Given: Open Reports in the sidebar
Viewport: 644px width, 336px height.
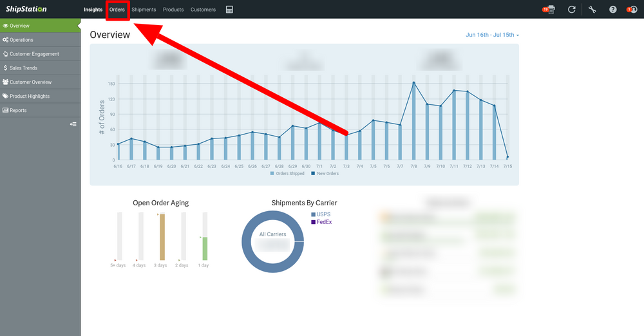Looking at the screenshot, I should 40,110.
